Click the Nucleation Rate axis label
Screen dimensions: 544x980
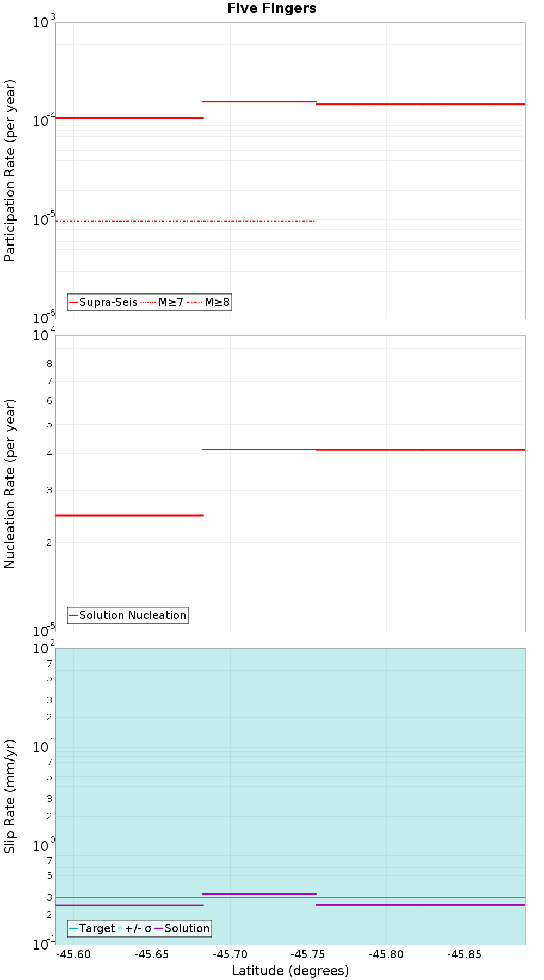pyautogui.click(x=10, y=484)
